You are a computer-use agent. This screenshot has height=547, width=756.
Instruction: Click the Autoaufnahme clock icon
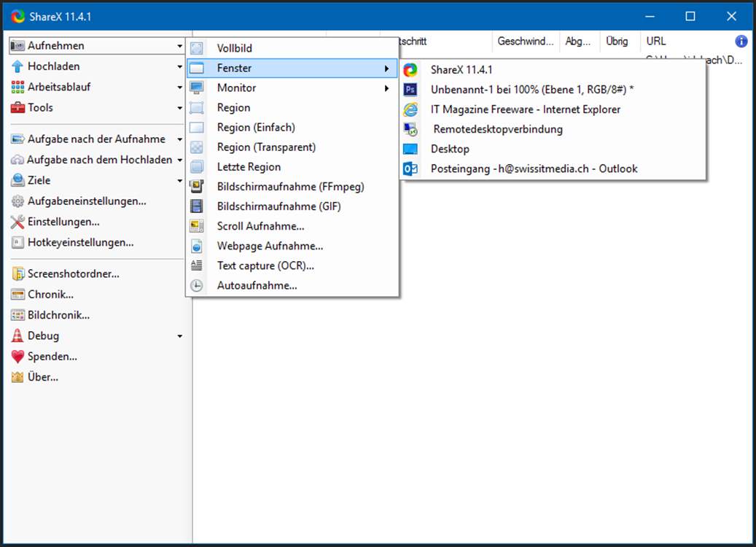[x=197, y=286]
